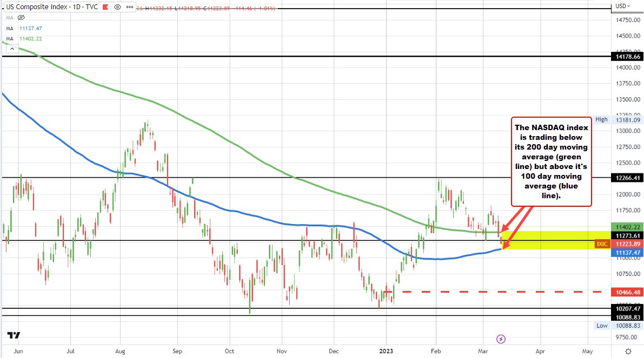The width and height of the screenshot is (644, 358).
Task: Click the greyed-out hidden MA legend label
Action: click(9, 18)
